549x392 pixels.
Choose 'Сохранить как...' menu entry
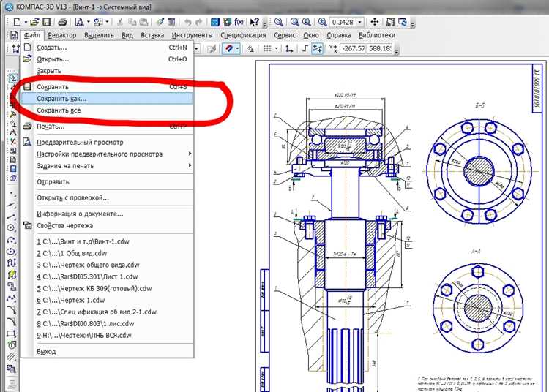107,99
